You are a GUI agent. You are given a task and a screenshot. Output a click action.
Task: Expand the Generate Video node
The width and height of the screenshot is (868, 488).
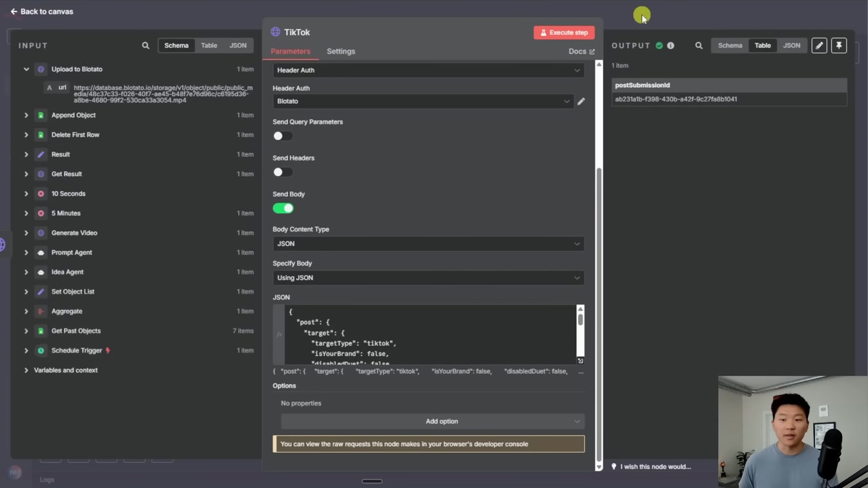[26, 233]
